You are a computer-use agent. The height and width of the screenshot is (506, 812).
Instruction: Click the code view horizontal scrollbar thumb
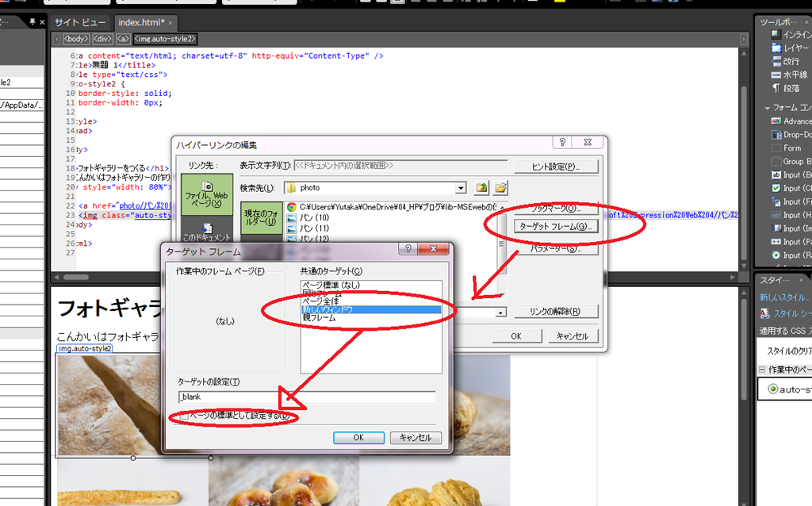76,277
